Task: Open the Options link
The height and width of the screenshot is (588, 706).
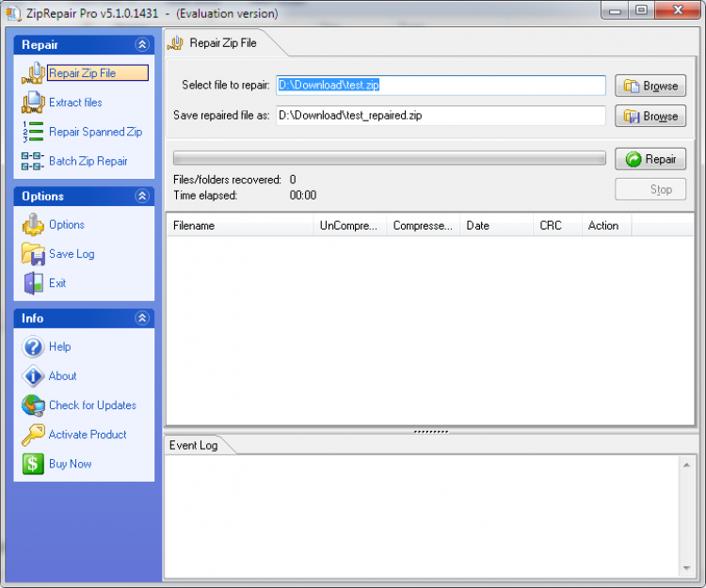Action: [x=67, y=225]
